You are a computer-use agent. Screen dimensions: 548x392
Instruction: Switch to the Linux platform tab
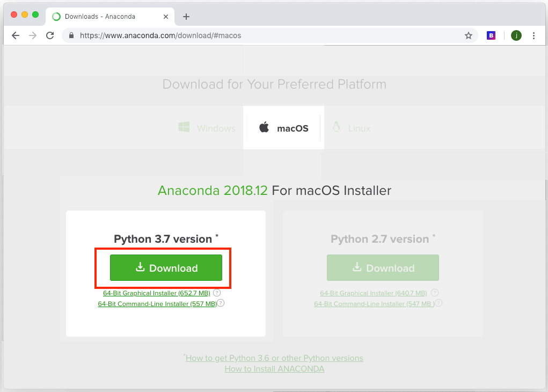(x=351, y=128)
